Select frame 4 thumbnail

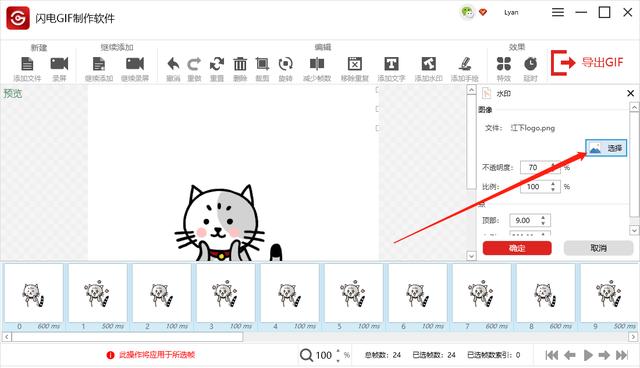click(x=290, y=293)
